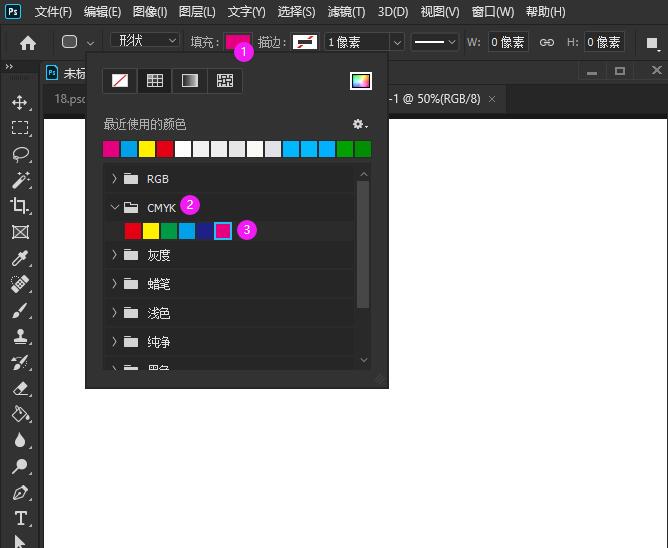The height and width of the screenshot is (548, 668).
Task: Expand the toolbar double-arrow icon
Action: pos(9,66)
